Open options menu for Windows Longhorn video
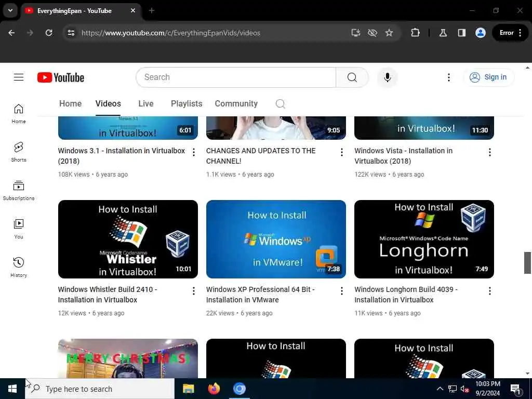This screenshot has width=532, height=399. pyautogui.click(x=489, y=291)
